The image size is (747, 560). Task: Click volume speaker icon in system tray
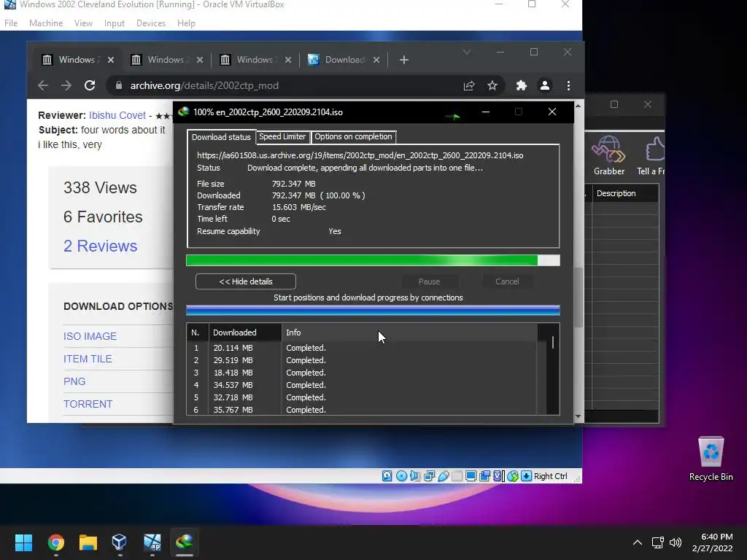click(675, 542)
